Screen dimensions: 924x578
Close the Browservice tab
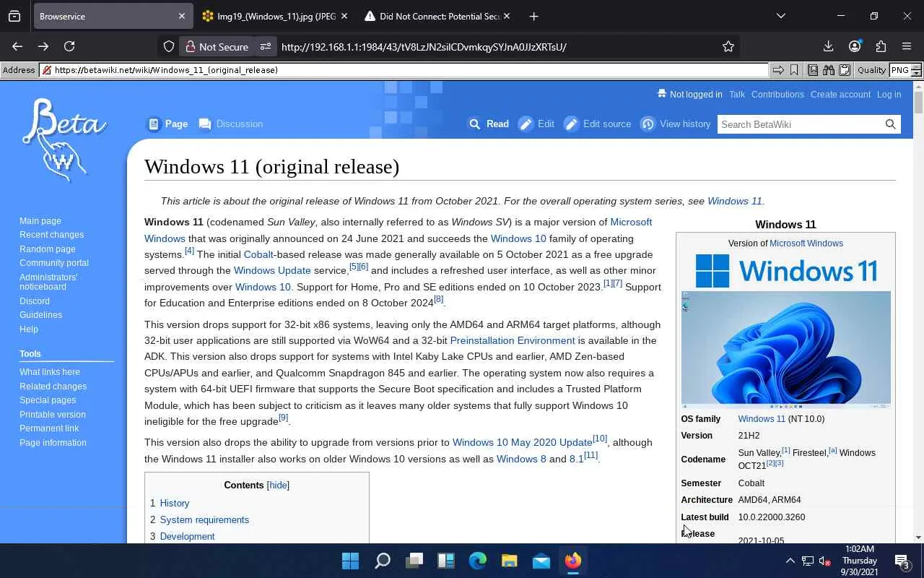coord(182,16)
